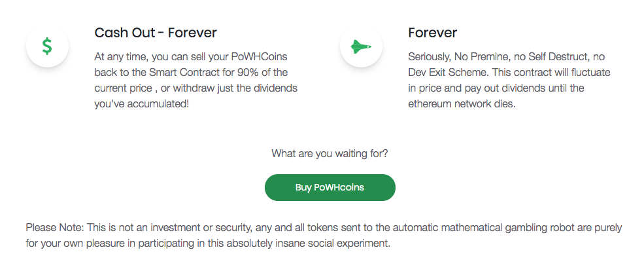The image size is (644, 271).
Task: Click the green space shuttle icon
Action: coord(361,46)
